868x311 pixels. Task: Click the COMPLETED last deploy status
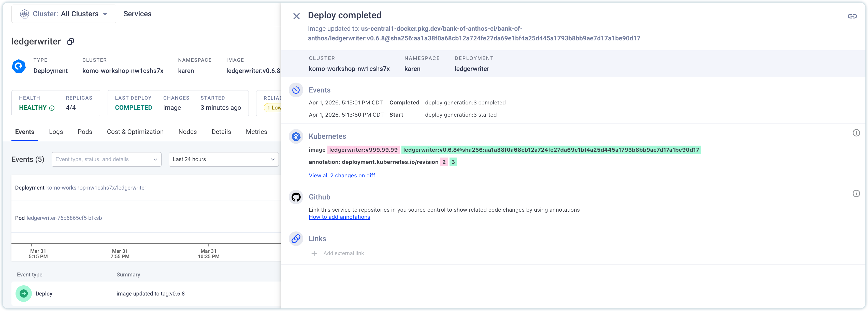(x=134, y=108)
